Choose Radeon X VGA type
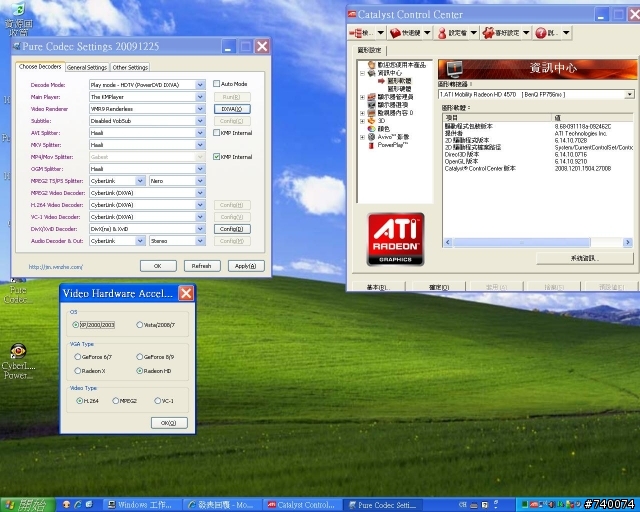Screen dimensions: 640x512 click(x=78, y=371)
